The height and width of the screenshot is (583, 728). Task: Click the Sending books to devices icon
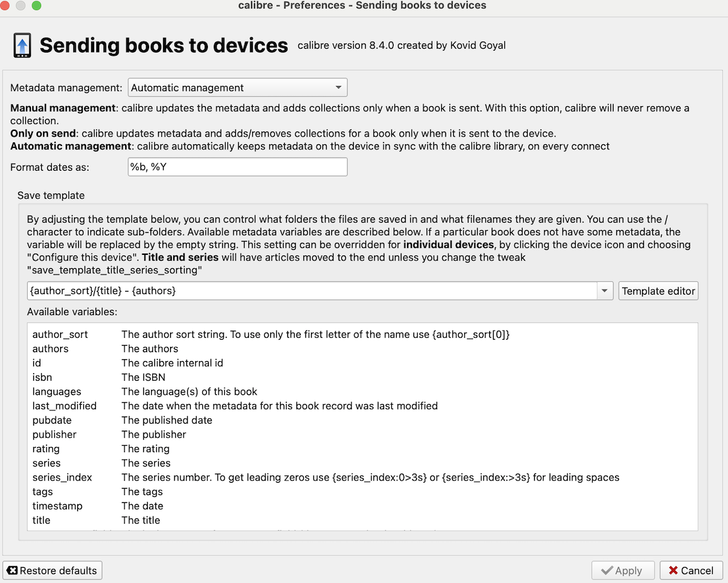pyautogui.click(x=22, y=46)
